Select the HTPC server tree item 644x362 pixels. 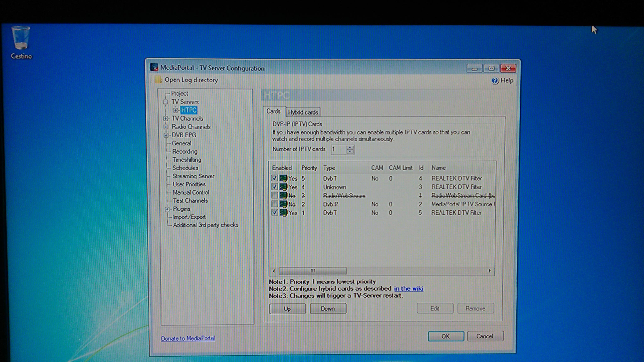tap(189, 110)
